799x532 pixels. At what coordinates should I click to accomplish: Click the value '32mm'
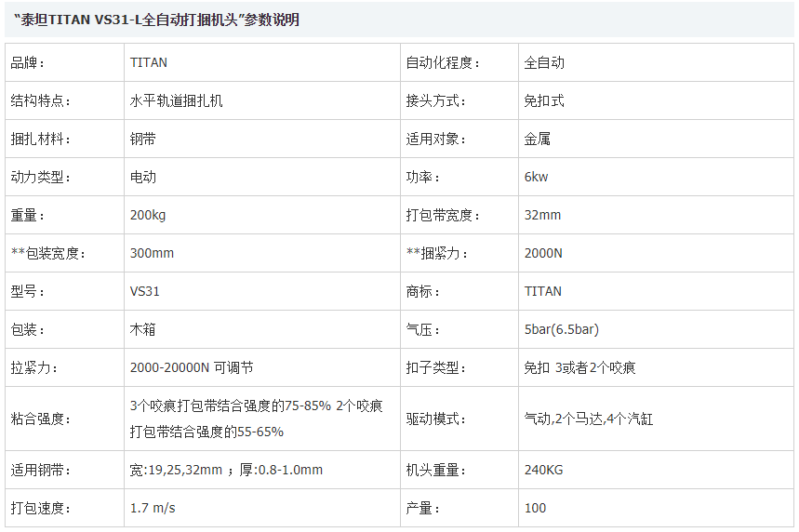coord(542,216)
